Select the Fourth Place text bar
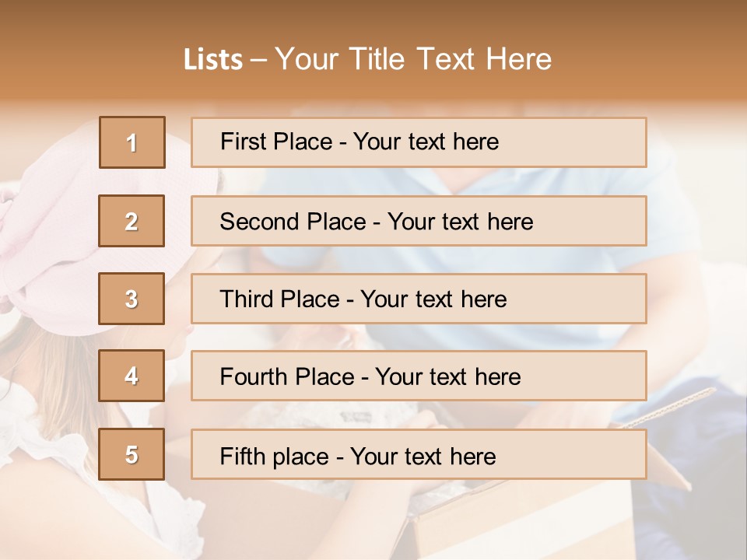The image size is (747, 560). tap(419, 376)
